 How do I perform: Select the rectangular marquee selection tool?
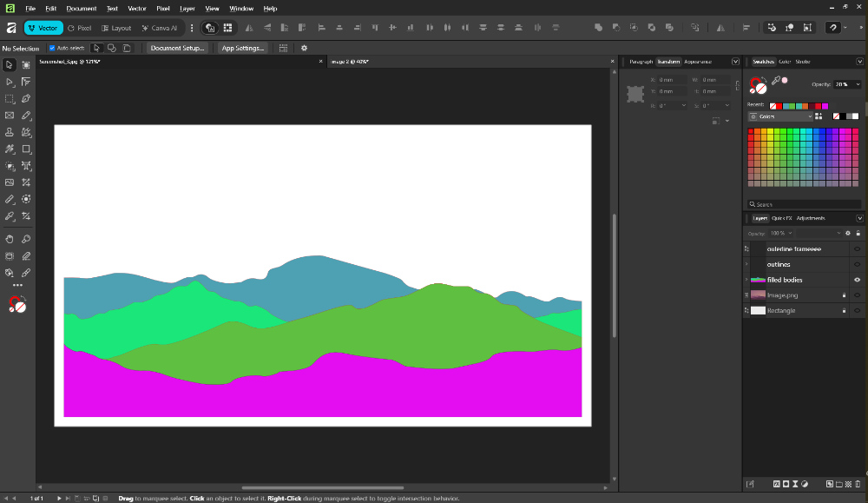tap(10, 99)
